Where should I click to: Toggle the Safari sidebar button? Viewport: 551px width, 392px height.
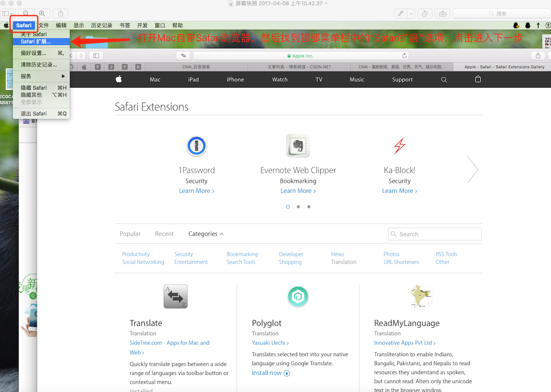coord(96,56)
